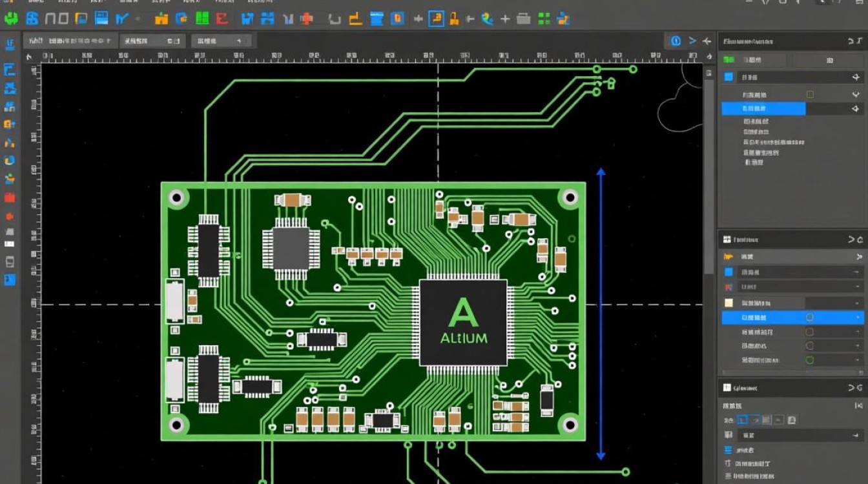This screenshot has height=484, width=868.
Task: Click the blue checkmark-like toolbar icon
Action: (121, 19)
